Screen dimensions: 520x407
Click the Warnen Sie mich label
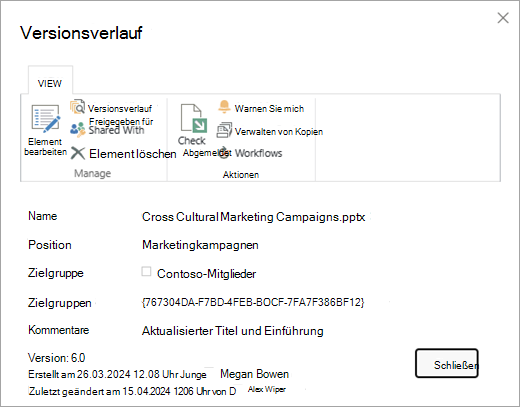click(x=269, y=109)
